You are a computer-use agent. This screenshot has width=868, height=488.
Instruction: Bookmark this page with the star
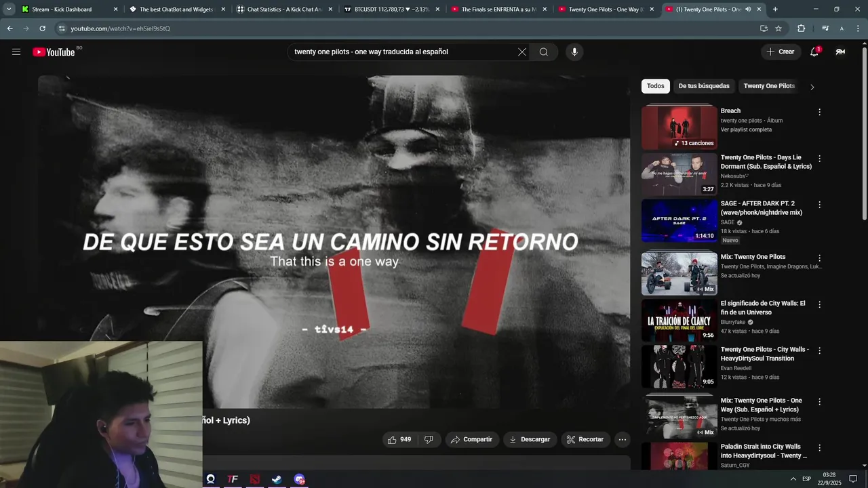click(778, 28)
